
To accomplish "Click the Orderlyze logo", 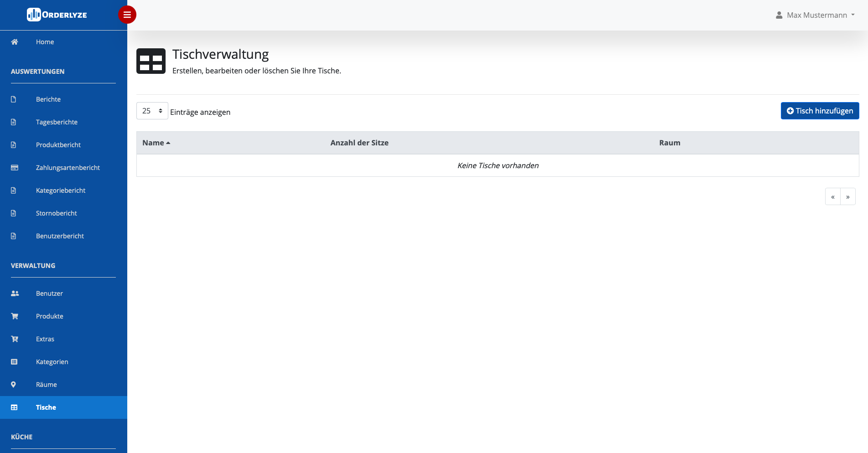I will [57, 15].
